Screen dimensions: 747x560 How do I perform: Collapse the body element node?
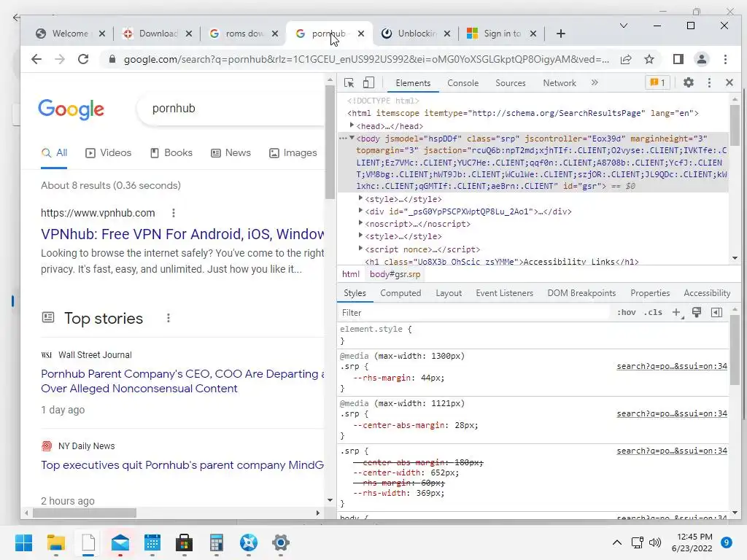coord(352,138)
